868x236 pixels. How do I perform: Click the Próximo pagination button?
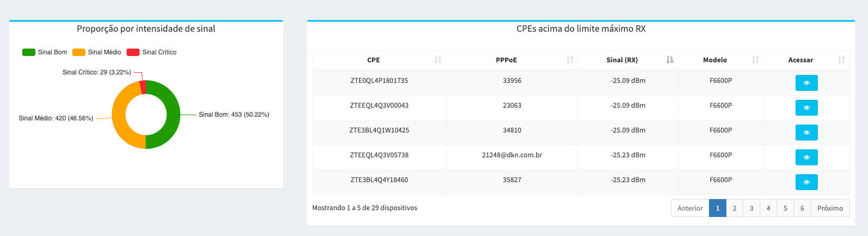[x=830, y=208]
